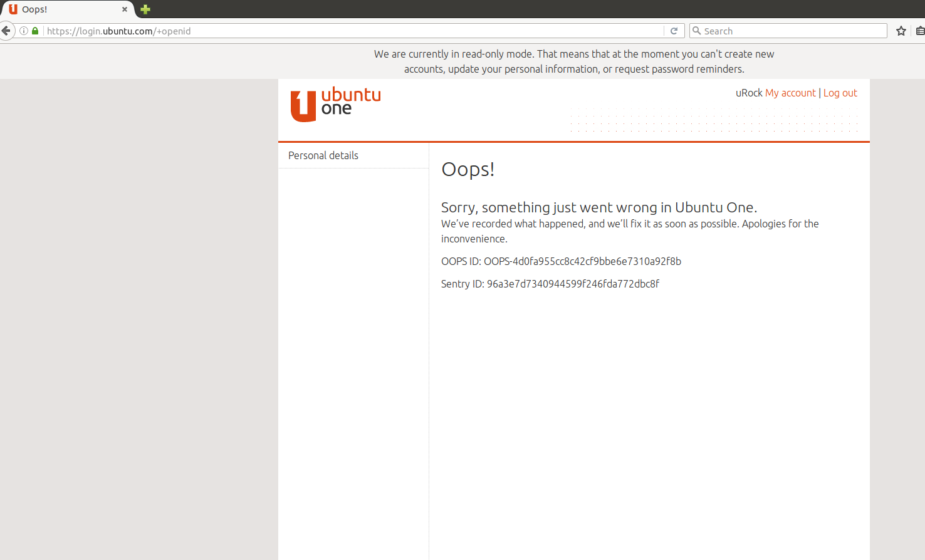Click the uRock username text
The width and height of the screenshot is (925, 560).
click(749, 93)
